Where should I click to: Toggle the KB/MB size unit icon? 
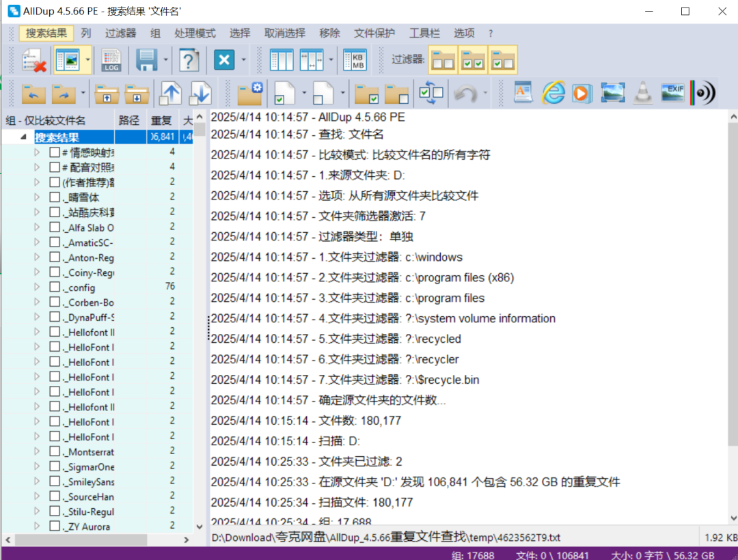[355, 60]
